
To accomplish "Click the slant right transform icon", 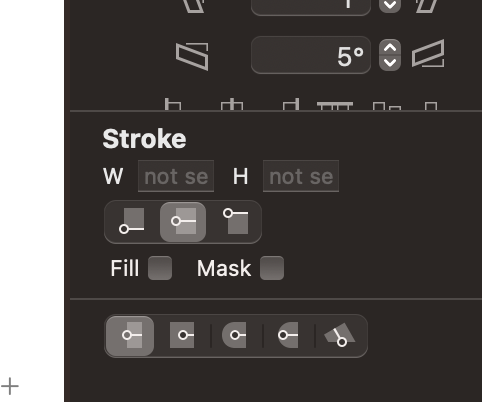I will [428, 54].
